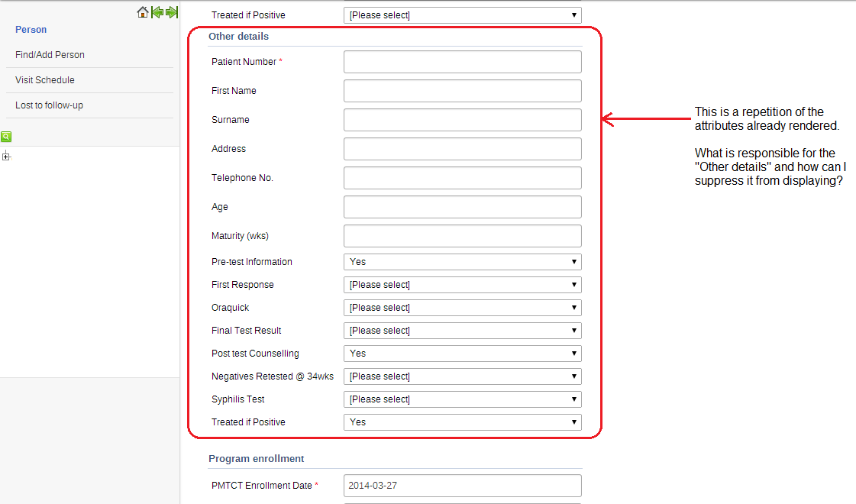Open Negatives Retested @ 34wks dropdown

click(x=462, y=376)
